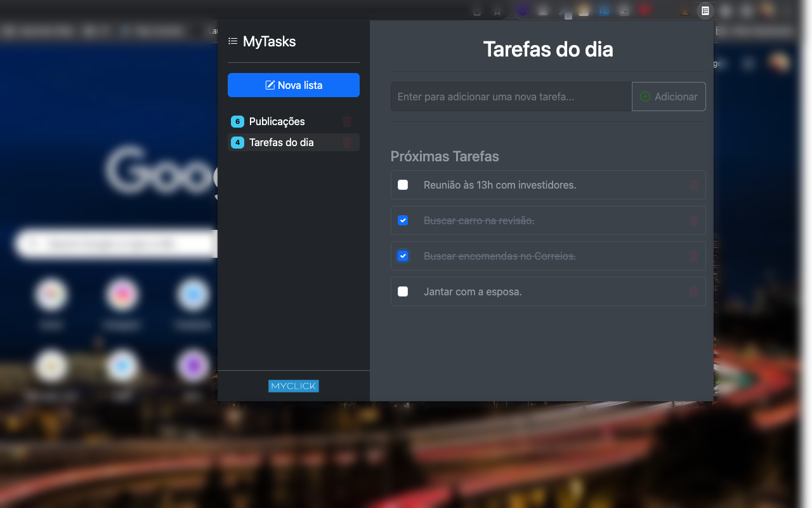Click the pencil icon inside Nova lista button
Viewport: 812px width, 508px height.
269,84
